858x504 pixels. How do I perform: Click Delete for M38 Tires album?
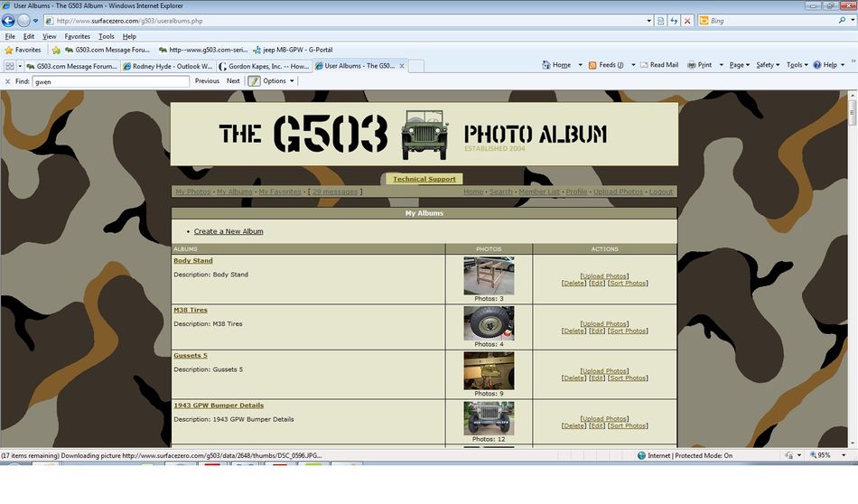pos(574,331)
